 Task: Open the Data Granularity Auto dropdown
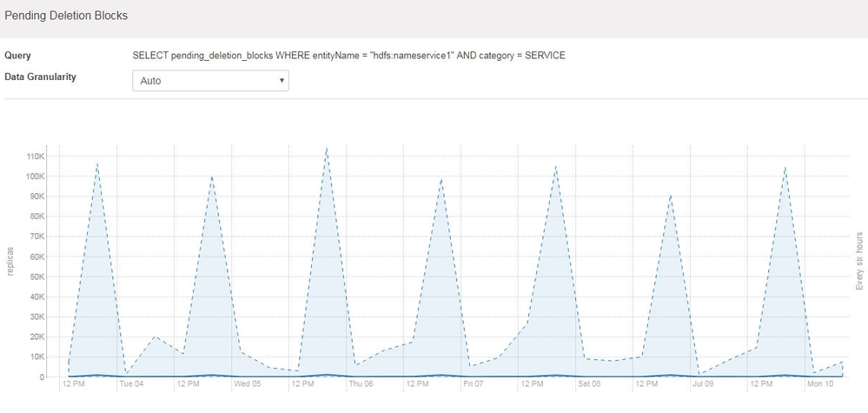pos(210,81)
